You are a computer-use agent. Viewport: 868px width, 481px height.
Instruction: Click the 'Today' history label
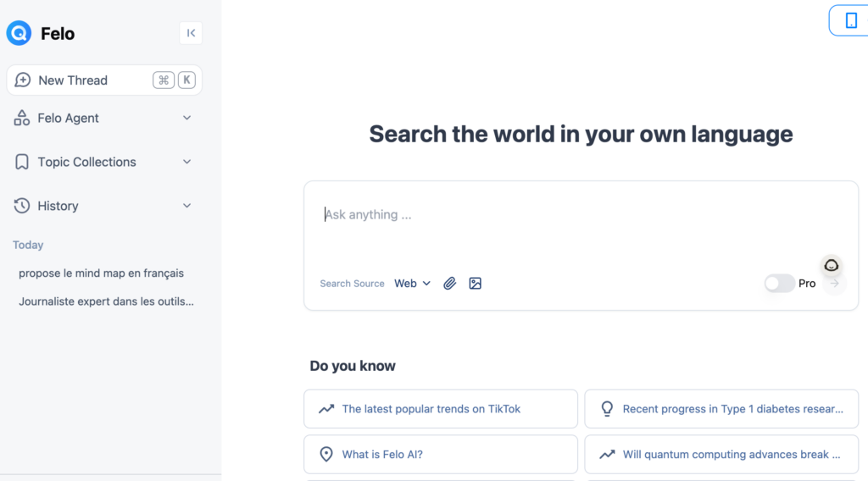pos(28,245)
